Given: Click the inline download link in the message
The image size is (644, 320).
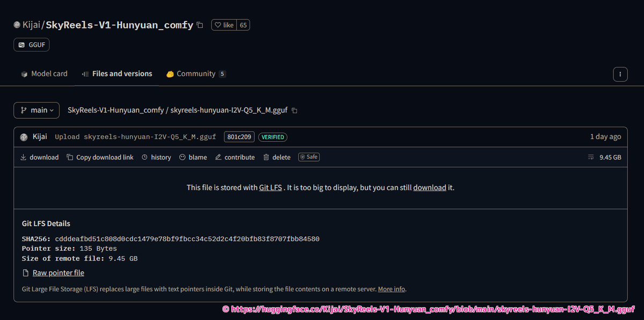Looking at the screenshot, I should [429, 188].
